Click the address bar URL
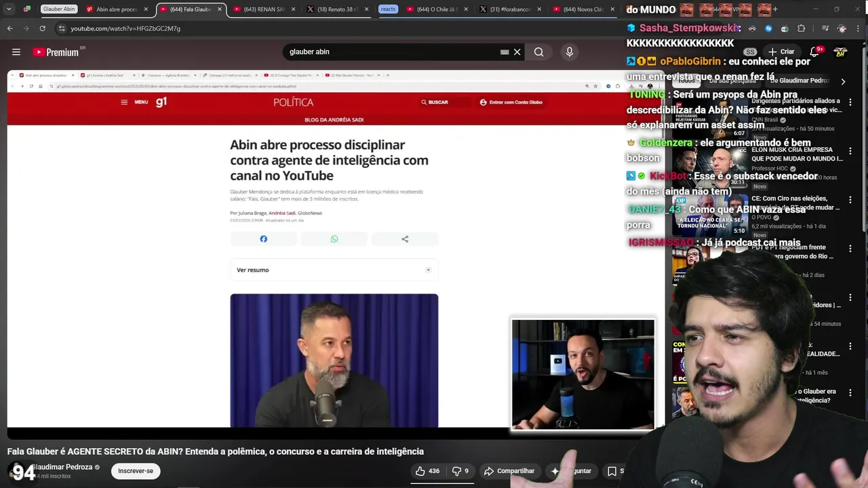 [x=125, y=28]
